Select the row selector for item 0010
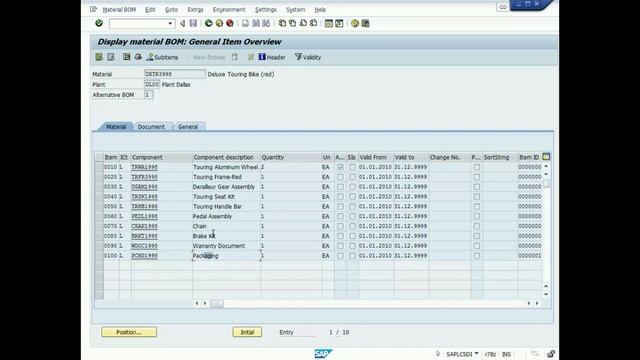 (x=99, y=167)
